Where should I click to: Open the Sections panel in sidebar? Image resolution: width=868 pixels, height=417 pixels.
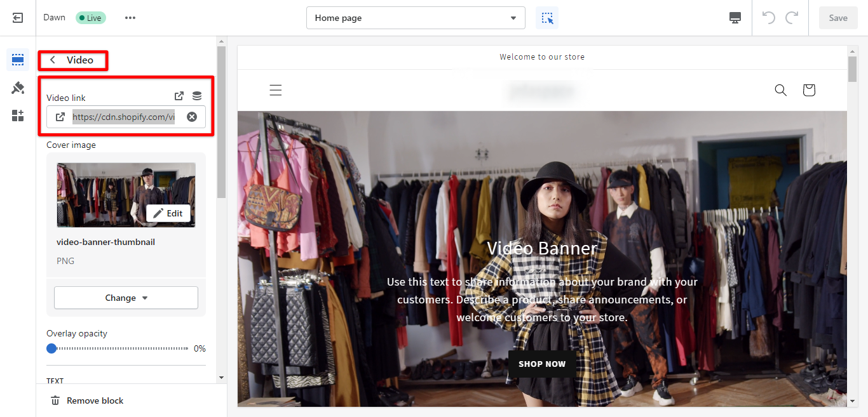(x=18, y=60)
